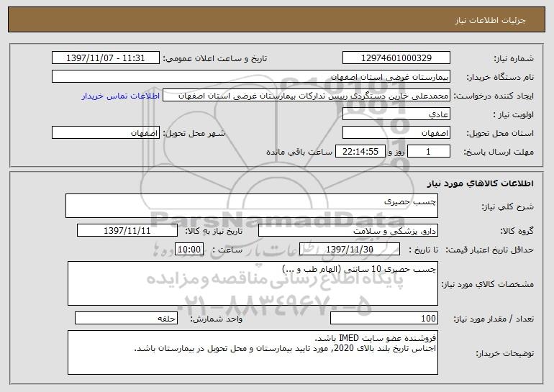The width and height of the screenshot is (554, 392).
Task: Click the label تاریخ و ساعت اعلان عمومی
Action: (x=215, y=58)
